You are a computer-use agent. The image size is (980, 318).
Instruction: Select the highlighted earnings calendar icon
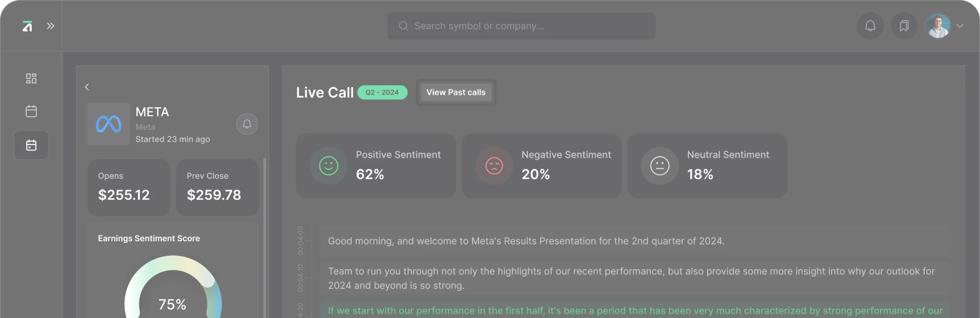31,145
